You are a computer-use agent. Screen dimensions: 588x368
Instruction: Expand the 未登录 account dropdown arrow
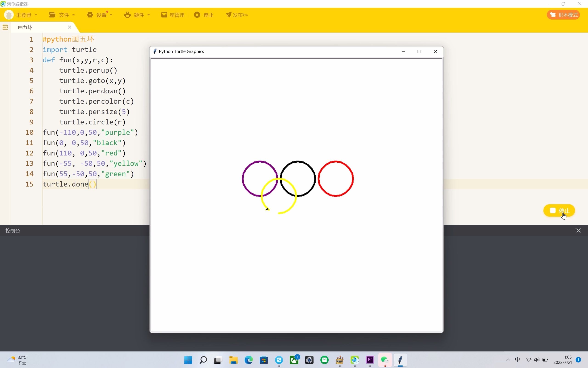click(36, 15)
